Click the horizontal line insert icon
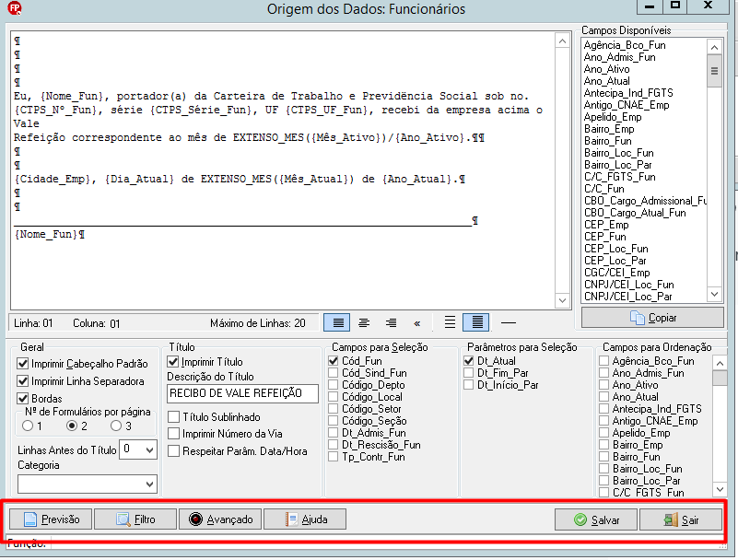The height and width of the screenshot is (560, 738). coord(509,322)
